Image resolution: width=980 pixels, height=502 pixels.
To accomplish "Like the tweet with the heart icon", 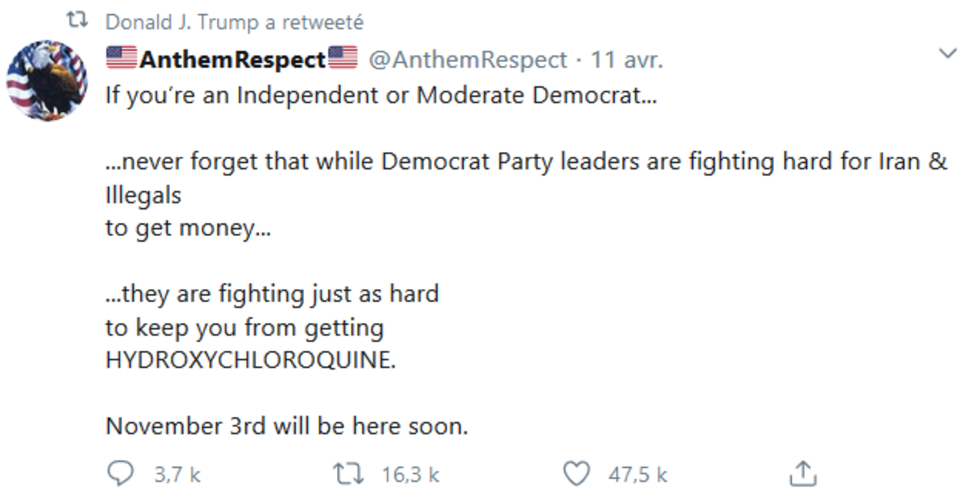I will tap(576, 474).
